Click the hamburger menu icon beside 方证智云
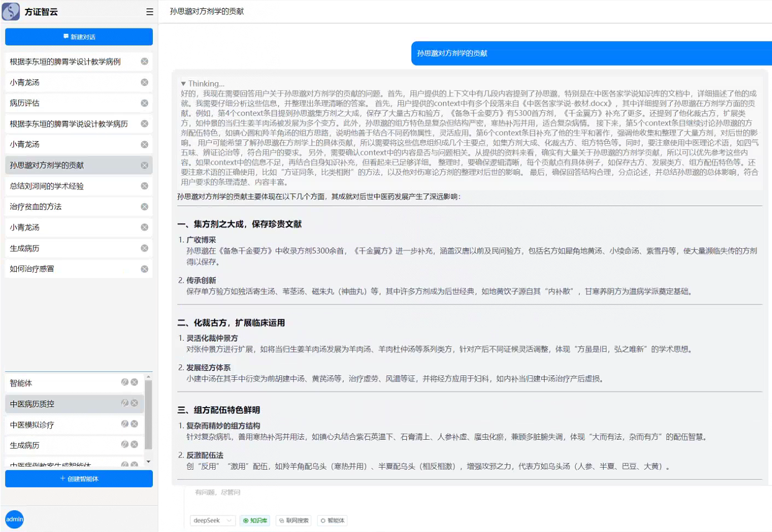This screenshot has height=532, width=772. tap(150, 12)
